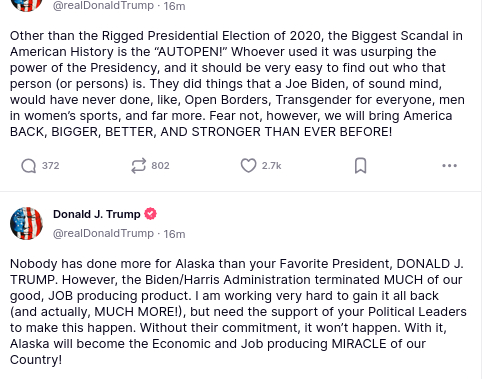This screenshot has height=379, width=496.
Task: Like the AUTOPEN post with heart icon
Action: tap(248, 166)
